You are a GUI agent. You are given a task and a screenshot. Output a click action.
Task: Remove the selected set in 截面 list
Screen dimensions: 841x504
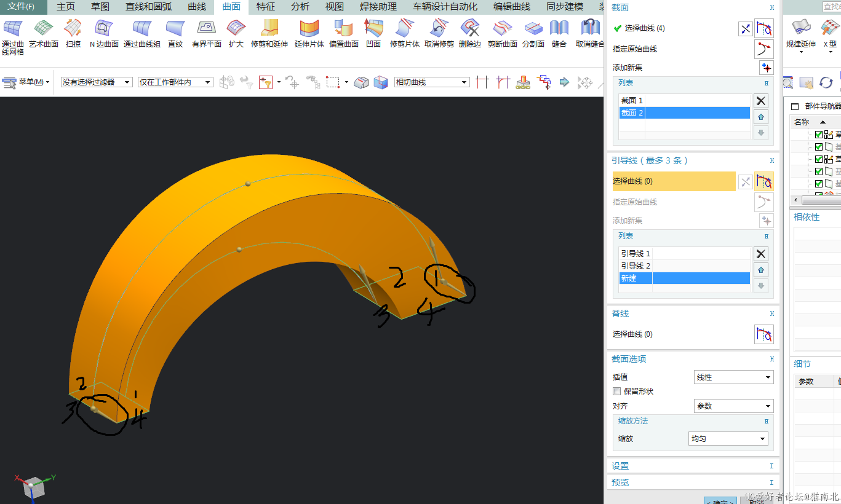pyautogui.click(x=761, y=101)
